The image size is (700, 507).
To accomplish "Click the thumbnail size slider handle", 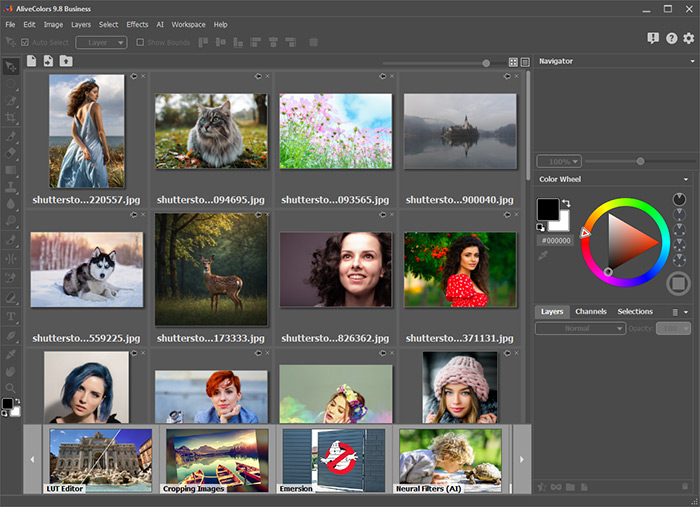I will coord(486,63).
